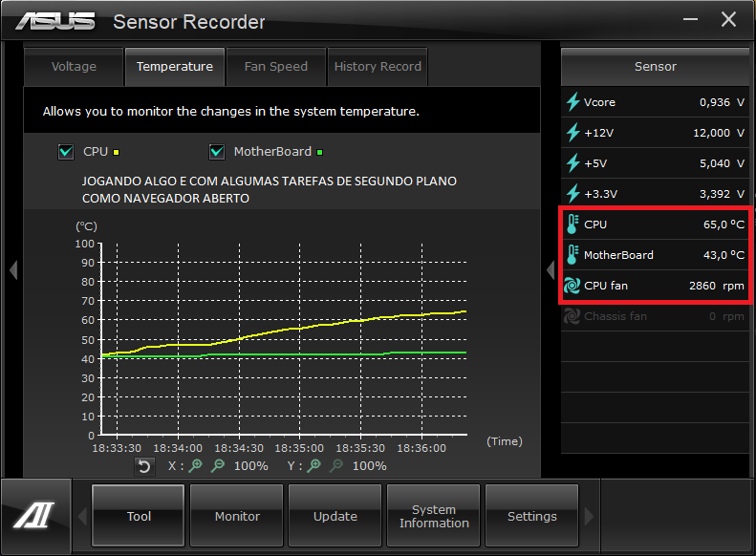Uncheck the CPU temperature checkbox
756x556 pixels.
pos(66,152)
